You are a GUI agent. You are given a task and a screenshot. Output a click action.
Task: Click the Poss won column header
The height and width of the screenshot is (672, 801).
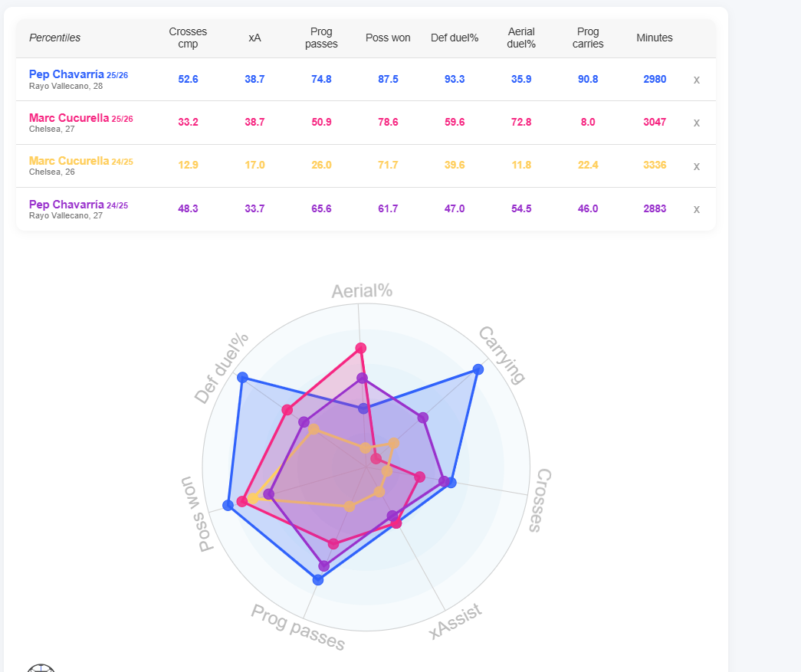(388, 38)
